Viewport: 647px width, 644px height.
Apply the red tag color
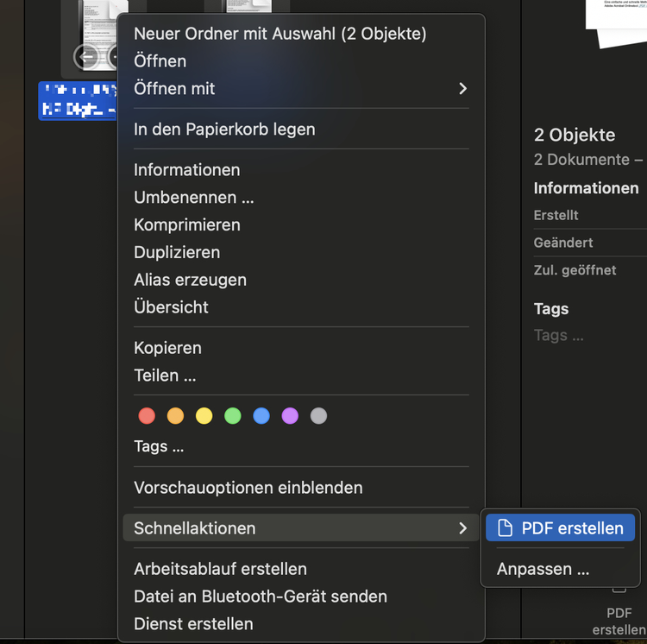tap(147, 416)
